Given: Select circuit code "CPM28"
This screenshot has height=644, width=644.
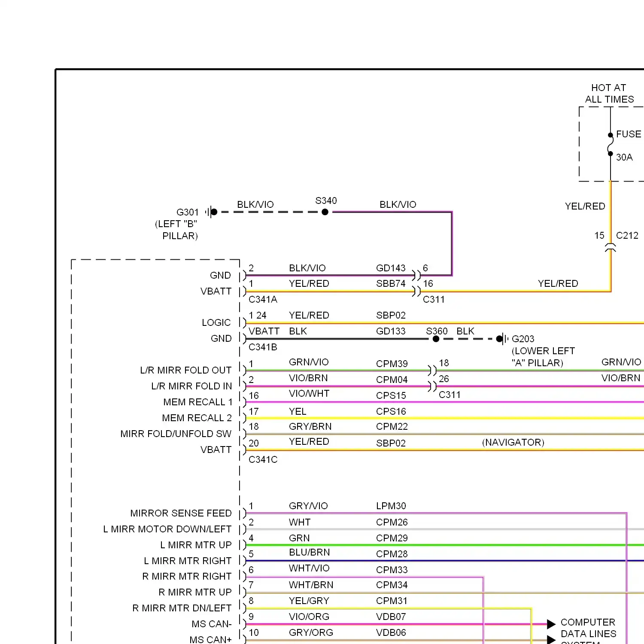Looking at the screenshot, I should [x=392, y=554].
